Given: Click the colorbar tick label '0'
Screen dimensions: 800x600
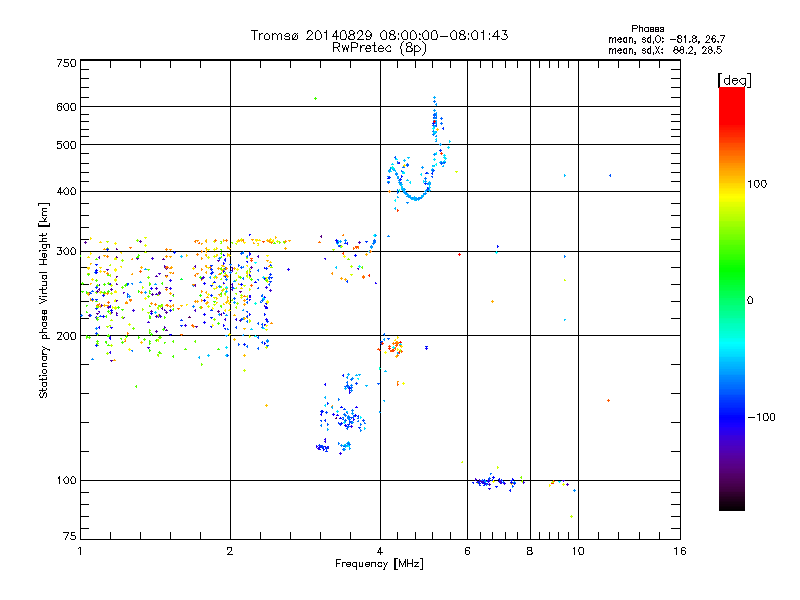Looking at the screenshot, I should point(750,301).
